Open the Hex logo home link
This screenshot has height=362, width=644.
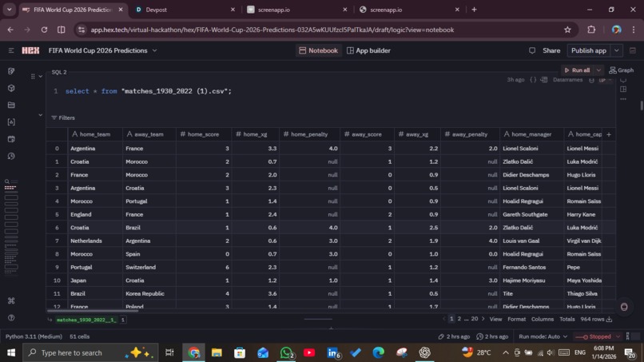pos(30,50)
